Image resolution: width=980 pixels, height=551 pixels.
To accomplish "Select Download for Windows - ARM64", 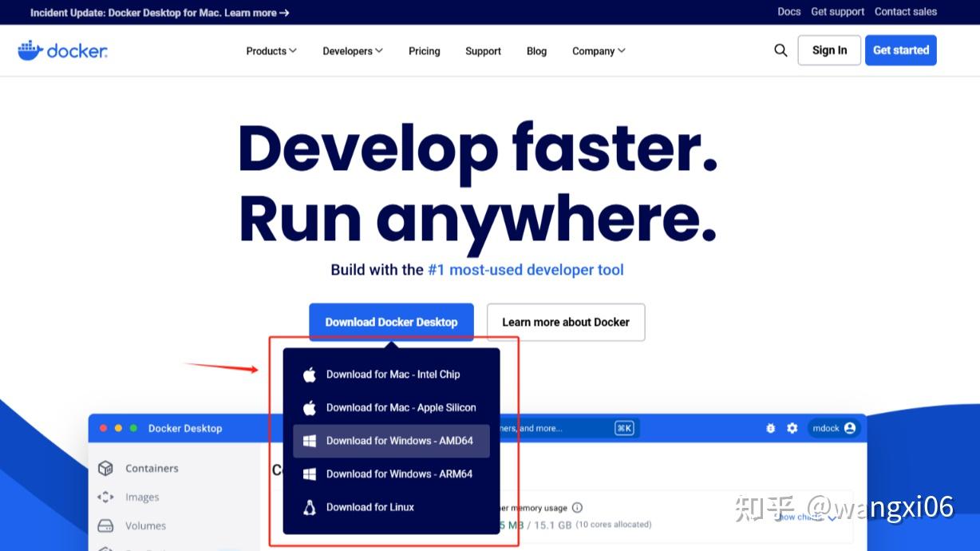I will click(x=399, y=474).
